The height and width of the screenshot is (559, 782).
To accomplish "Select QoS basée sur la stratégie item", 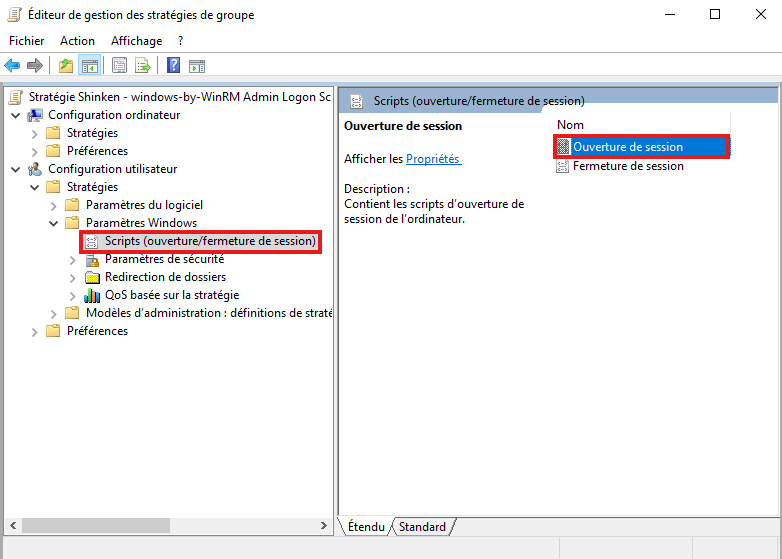I will click(x=171, y=295).
